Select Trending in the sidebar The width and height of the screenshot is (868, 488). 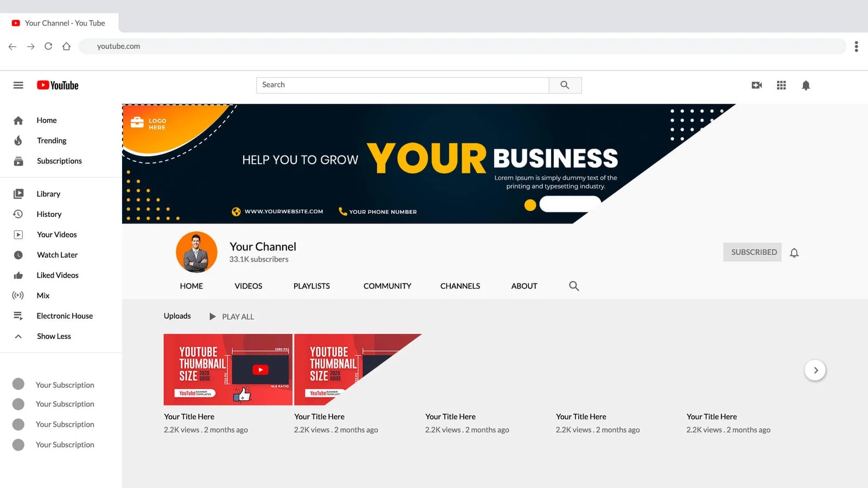tap(52, 140)
